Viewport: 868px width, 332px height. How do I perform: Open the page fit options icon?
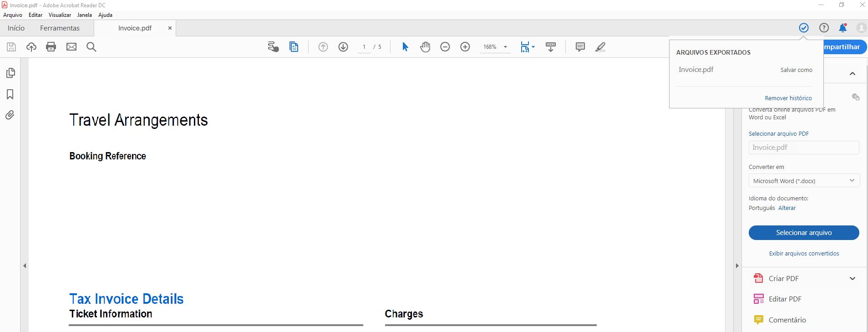click(x=528, y=47)
